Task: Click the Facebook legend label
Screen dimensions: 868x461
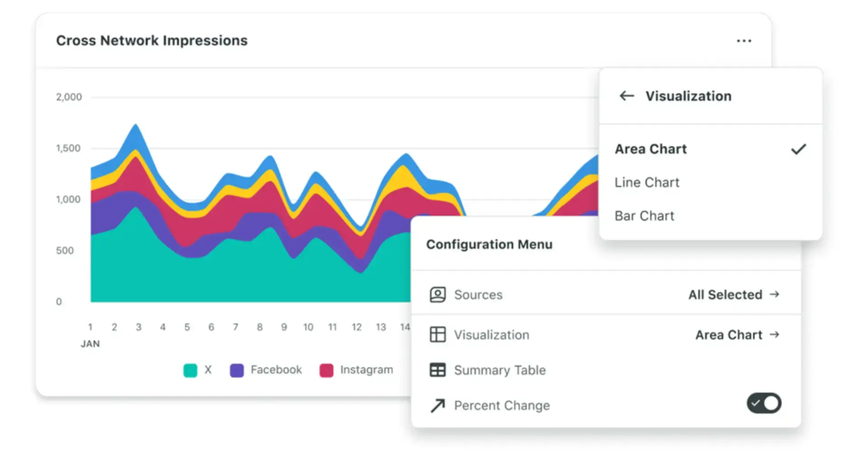Action: coord(276,370)
